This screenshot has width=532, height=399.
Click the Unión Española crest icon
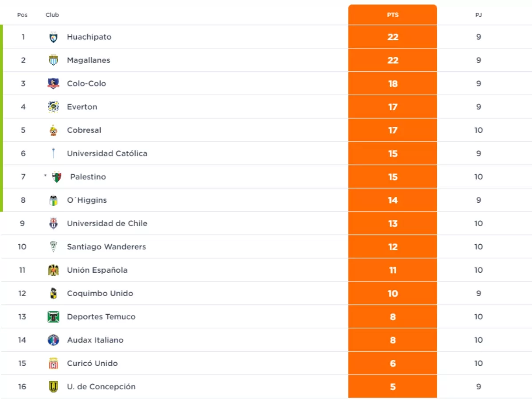pos(53,270)
